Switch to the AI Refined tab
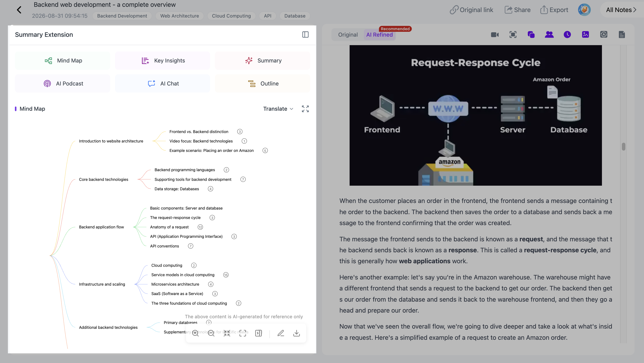The width and height of the screenshot is (644, 363). [379, 35]
